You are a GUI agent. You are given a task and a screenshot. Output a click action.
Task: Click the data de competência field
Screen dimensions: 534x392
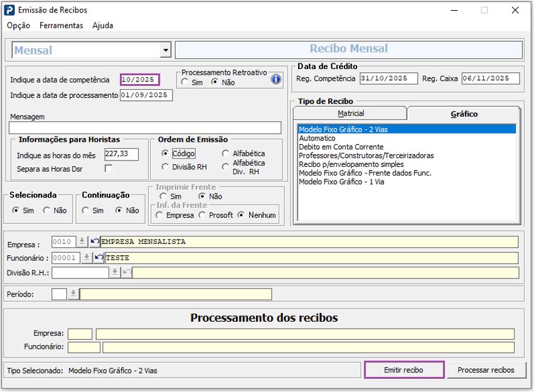coord(140,80)
